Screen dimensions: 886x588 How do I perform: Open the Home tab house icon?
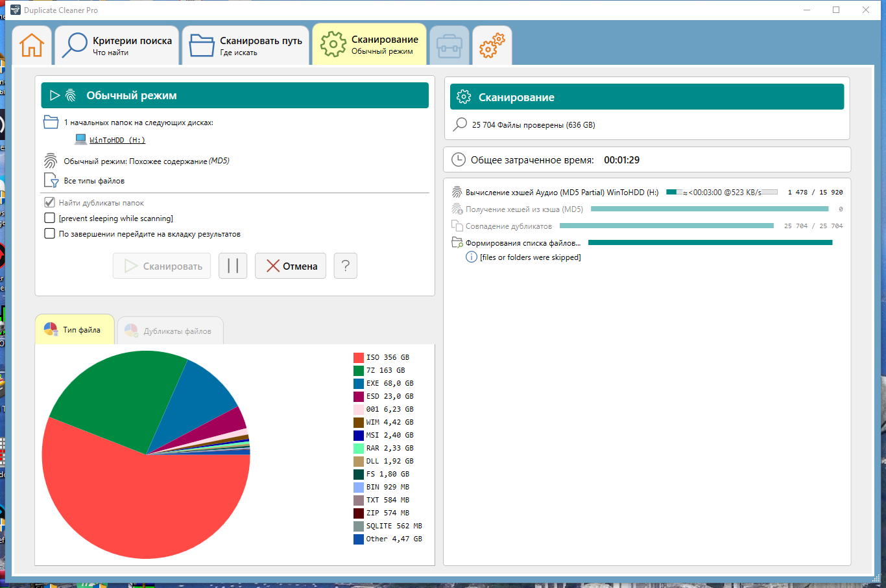32,45
